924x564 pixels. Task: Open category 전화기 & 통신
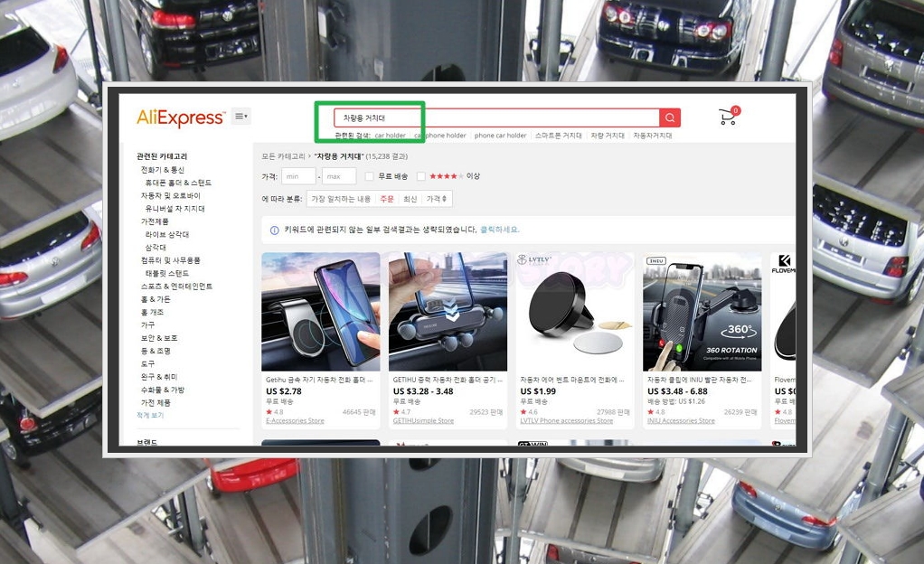[162, 170]
